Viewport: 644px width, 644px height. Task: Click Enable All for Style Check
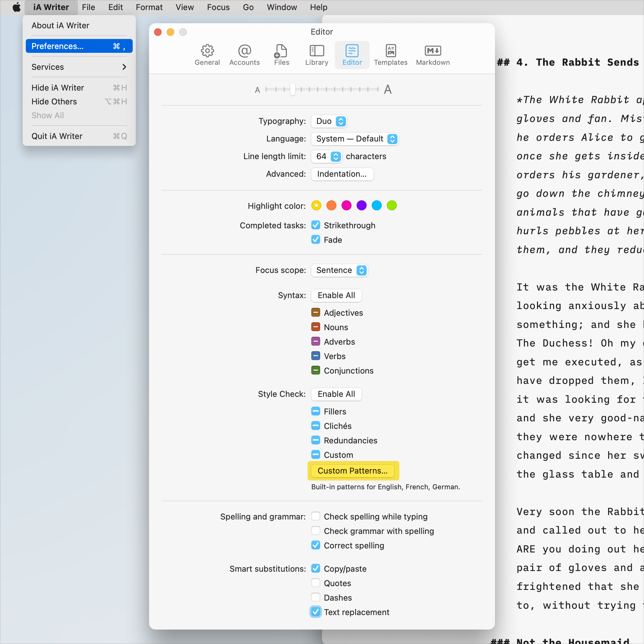tap(336, 394)
